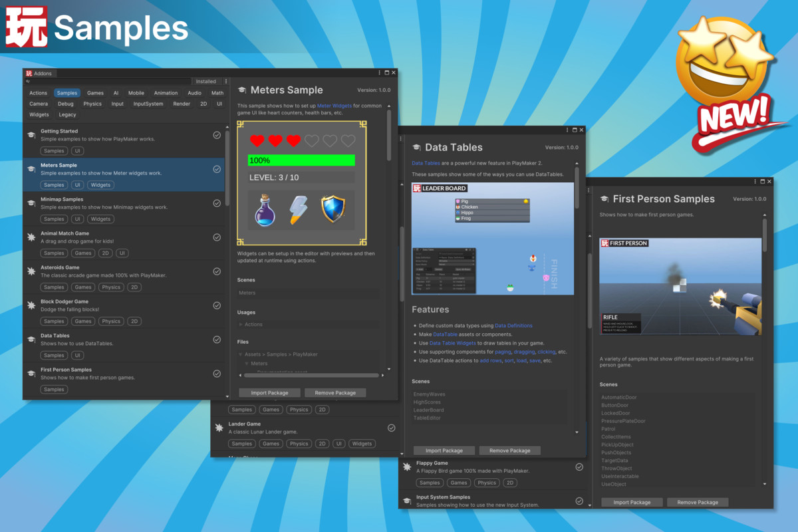Click the checkmark circle on Flappy Game row
The width and height of the screenshot is (798, 532).
coord(579,467)
